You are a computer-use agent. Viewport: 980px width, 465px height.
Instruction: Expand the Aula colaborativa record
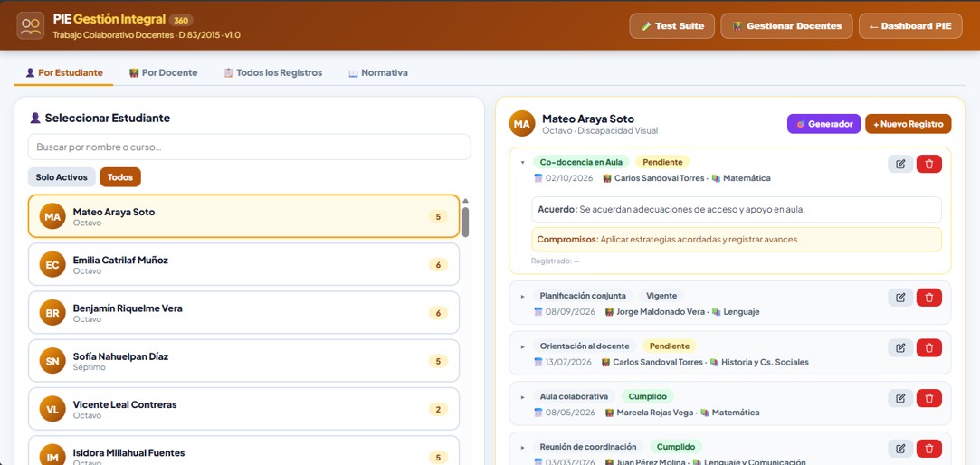(522, 397)
